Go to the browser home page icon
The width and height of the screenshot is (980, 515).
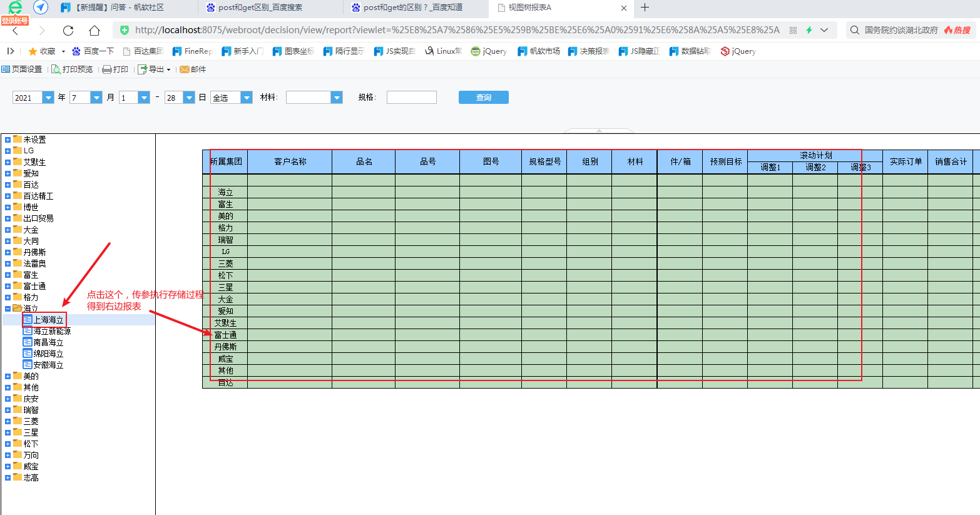point(94,31)
